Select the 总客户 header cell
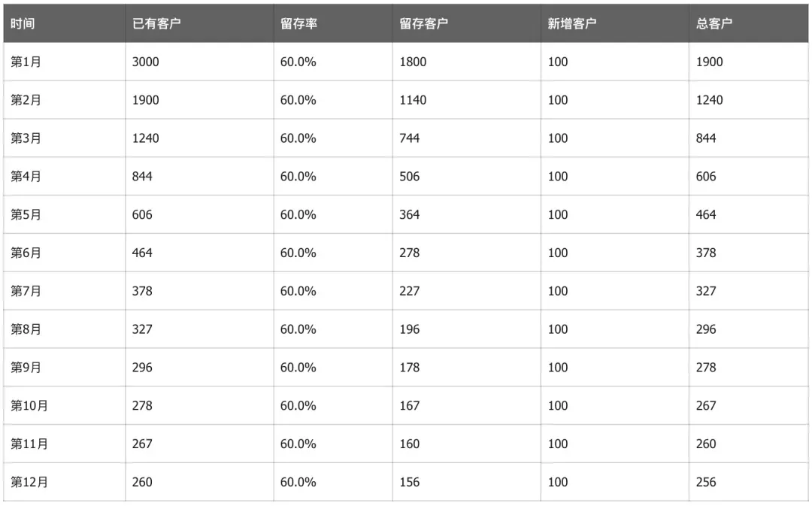The width and height of the screenshot is (812, 506). click(x=714, y=24)
